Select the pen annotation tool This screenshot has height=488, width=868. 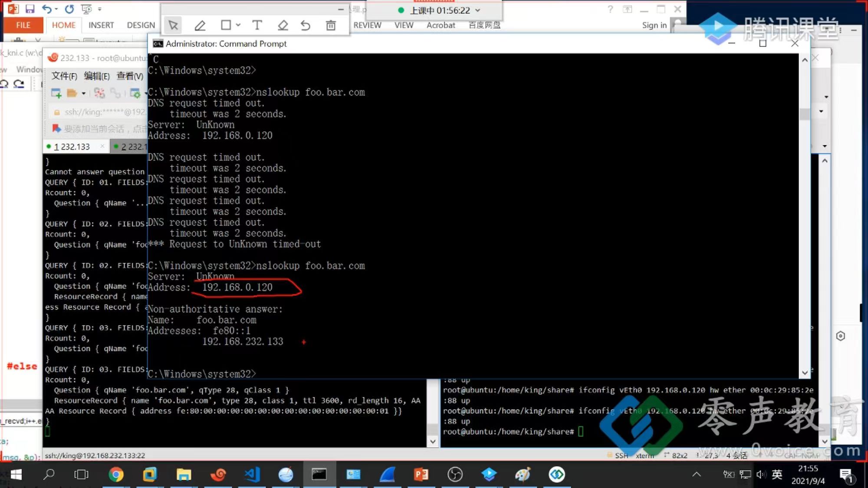pyautogui.click(x=200, y=25)
